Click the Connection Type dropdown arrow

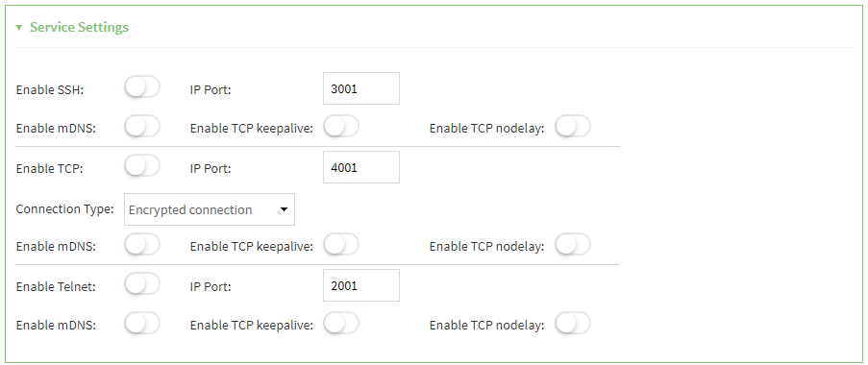(284, 209)
